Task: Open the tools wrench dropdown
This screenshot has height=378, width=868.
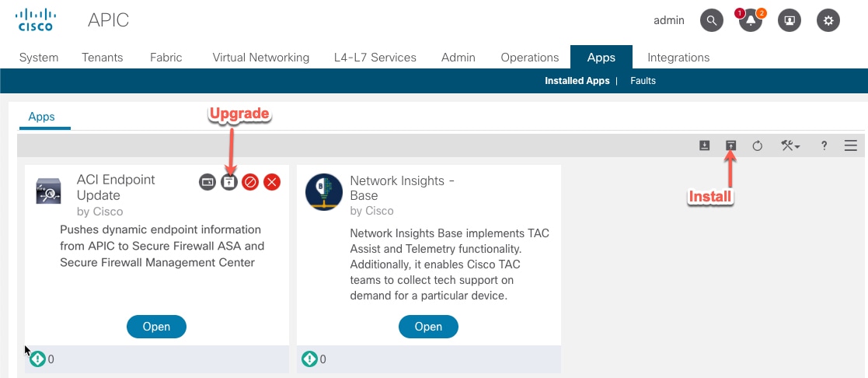Action: [790, 145]
